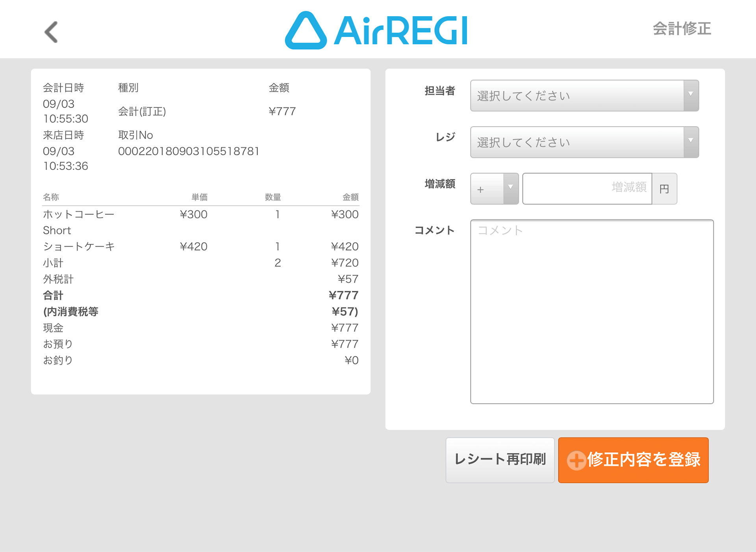Click the AirREGI logo
Screen dimensions: 756x552
(376, 30)
